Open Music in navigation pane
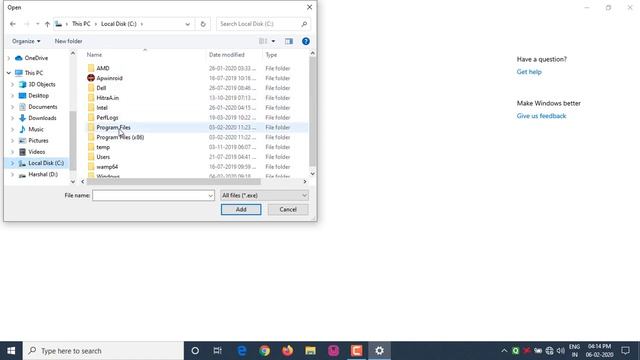The height and width of the screenshot is (360, 640). coord(36,129)
